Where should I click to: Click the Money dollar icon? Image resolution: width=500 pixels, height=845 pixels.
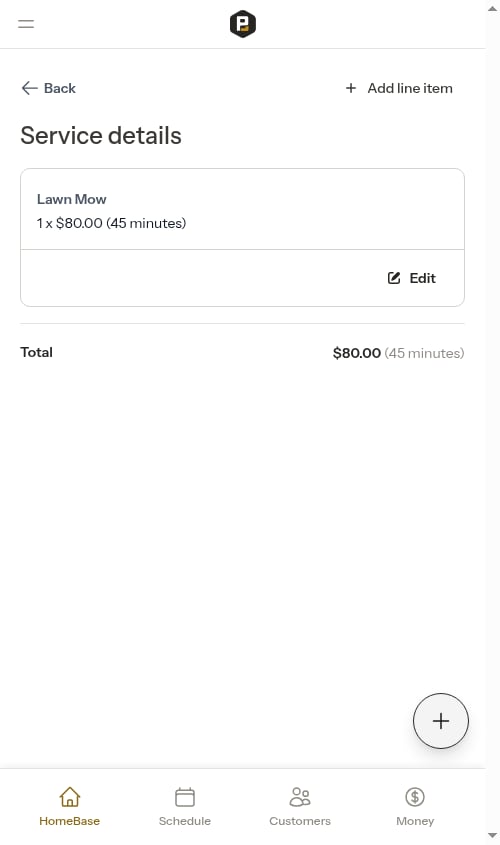pyautogui.click(x=415, y=796)
